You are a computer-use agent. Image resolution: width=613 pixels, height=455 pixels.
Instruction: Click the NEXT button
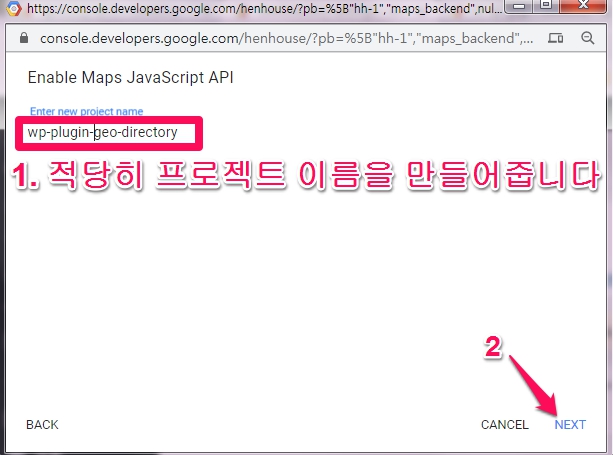point(570,425)
